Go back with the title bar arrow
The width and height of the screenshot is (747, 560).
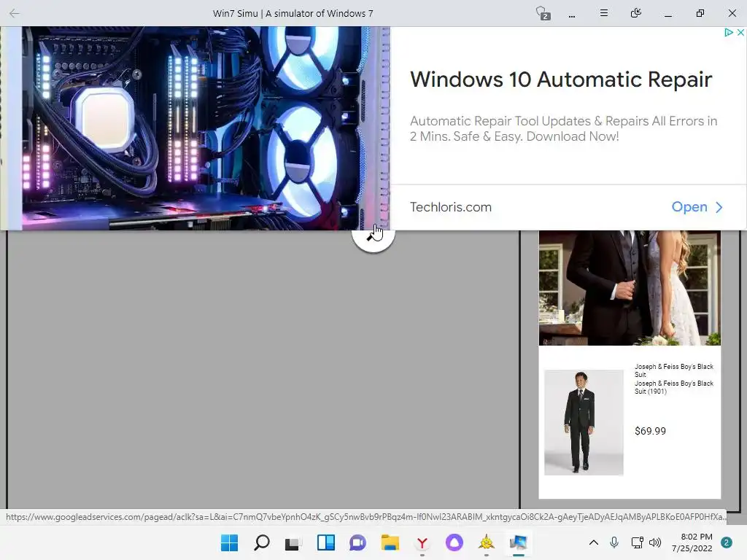(x=15, y=13)
